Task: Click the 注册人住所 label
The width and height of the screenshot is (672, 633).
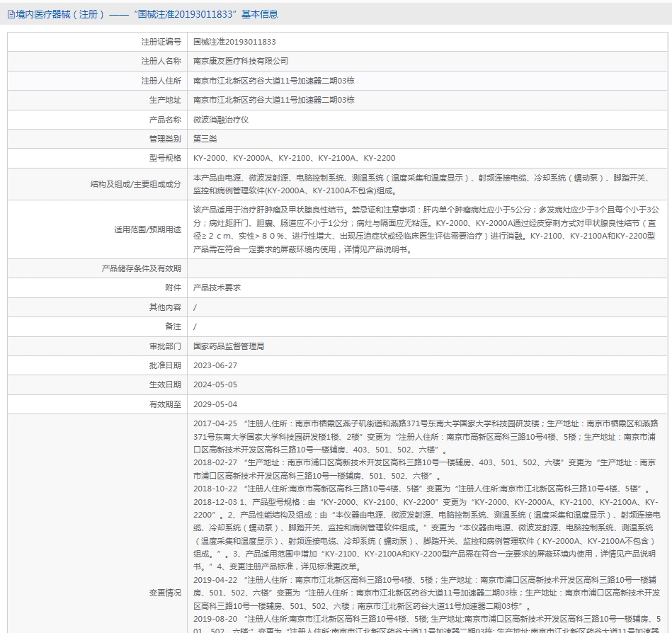Action: click(x=161, y=81)
